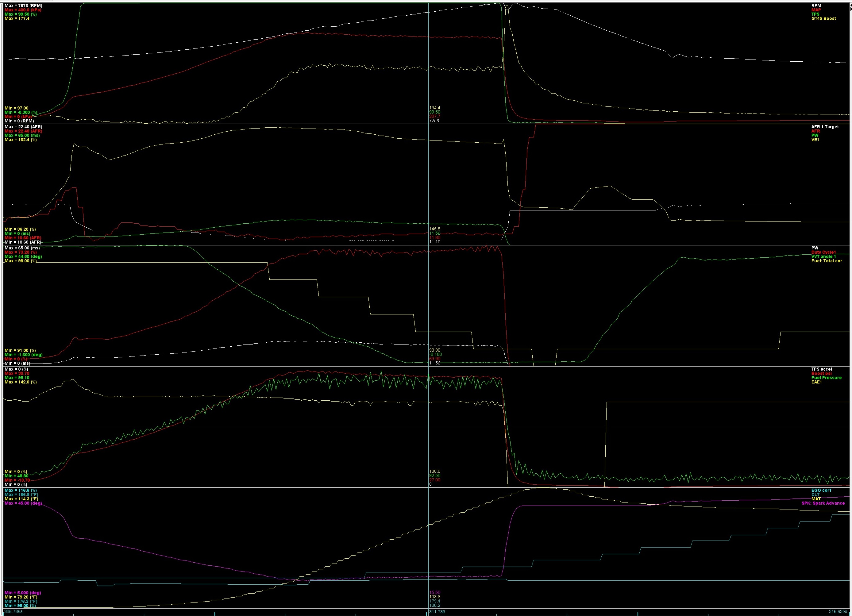Select the red MAP legend label
Screen dimensions: 852x616
point(816,10)
